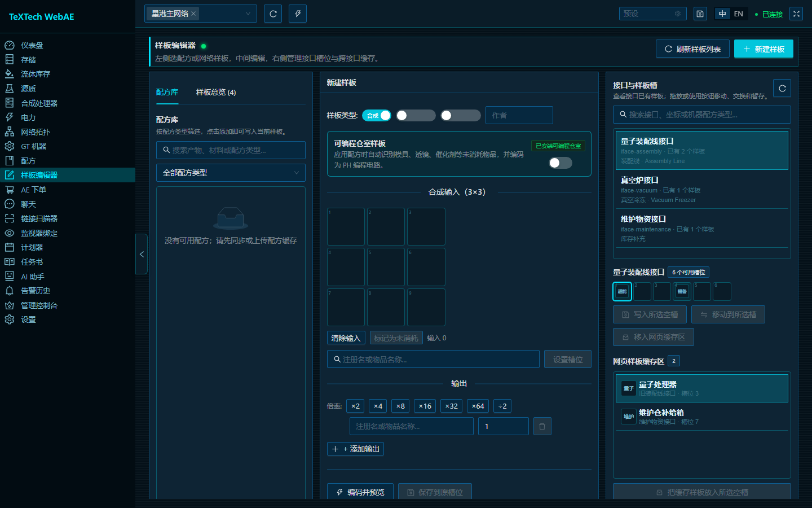Click the 搜索接口 search field

pyautogui.click(x=702, y=115)
